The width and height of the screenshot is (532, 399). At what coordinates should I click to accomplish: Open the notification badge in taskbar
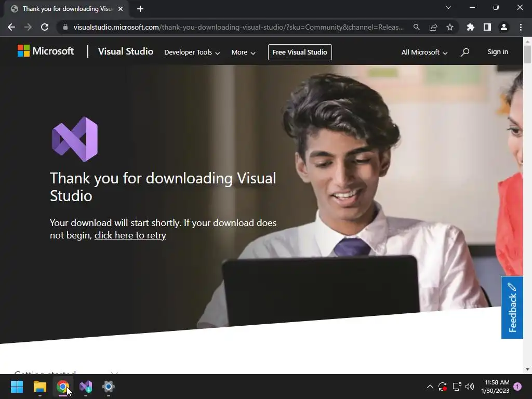coord(517,387)
